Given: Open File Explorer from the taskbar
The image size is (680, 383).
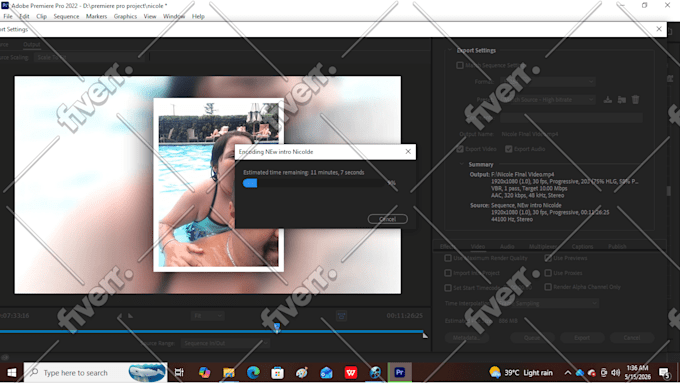Looking at the screenshot, I should coord(229,373).
